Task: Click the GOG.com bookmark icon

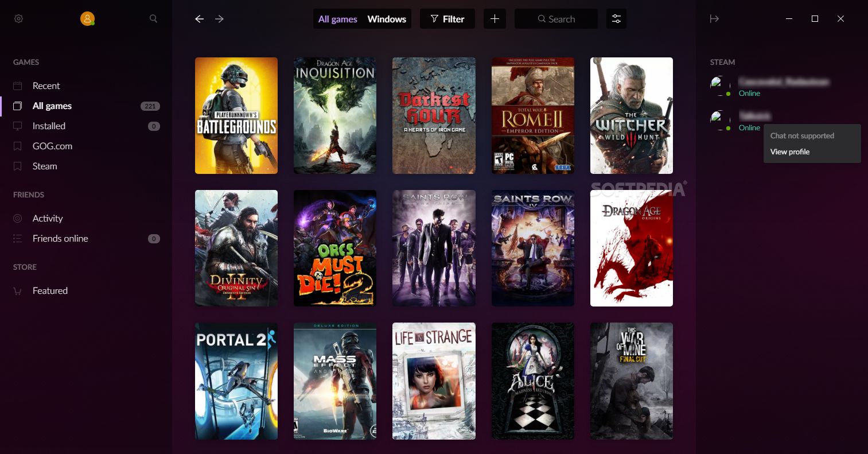Action: pyautogui.click(x=18, y=146)
